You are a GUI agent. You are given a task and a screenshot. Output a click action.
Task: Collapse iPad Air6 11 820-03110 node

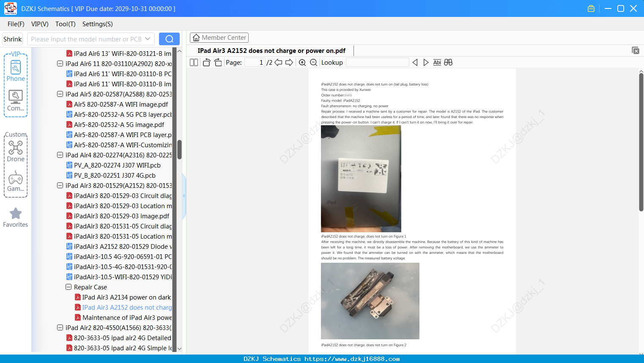(60, 64)
